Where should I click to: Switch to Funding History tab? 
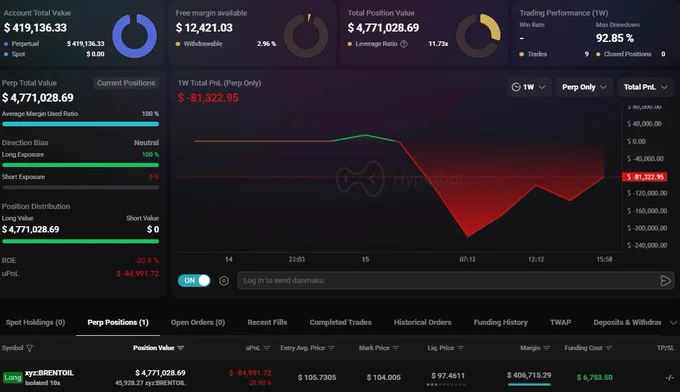coord(500,322)
